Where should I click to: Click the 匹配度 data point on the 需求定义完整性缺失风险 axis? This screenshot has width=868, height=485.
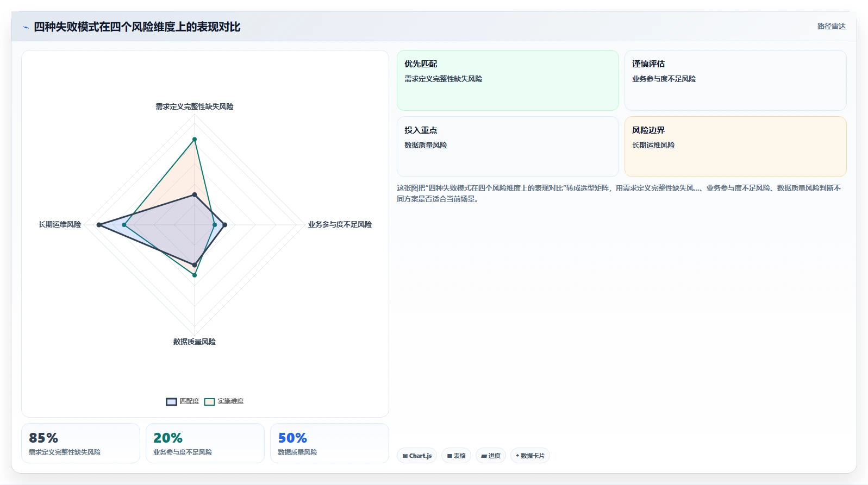coord(195,194)
